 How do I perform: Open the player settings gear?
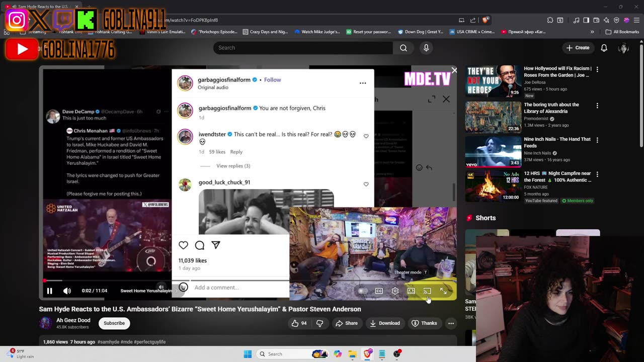pyautogui.click(x=395, y=291)
